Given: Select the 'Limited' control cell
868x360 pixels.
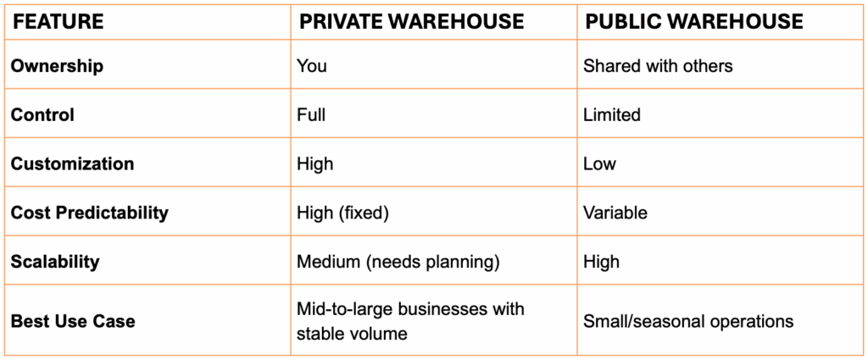Looking at the screenshot, I should tap(612, 115).
